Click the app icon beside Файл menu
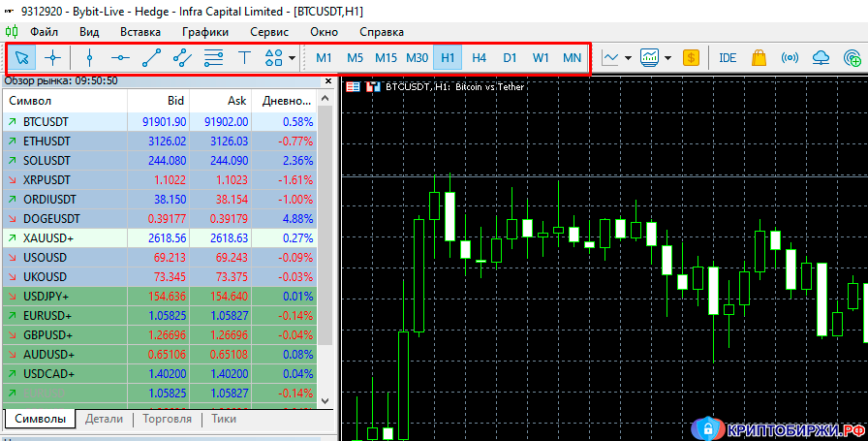The image size is (868, 441). (x=12, y=32)
